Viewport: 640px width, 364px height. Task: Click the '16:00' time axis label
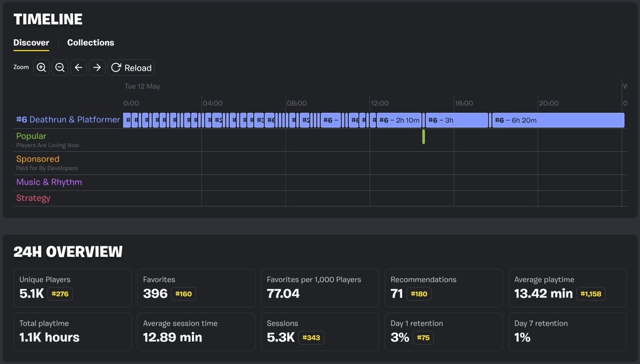(x=464, y=103)
